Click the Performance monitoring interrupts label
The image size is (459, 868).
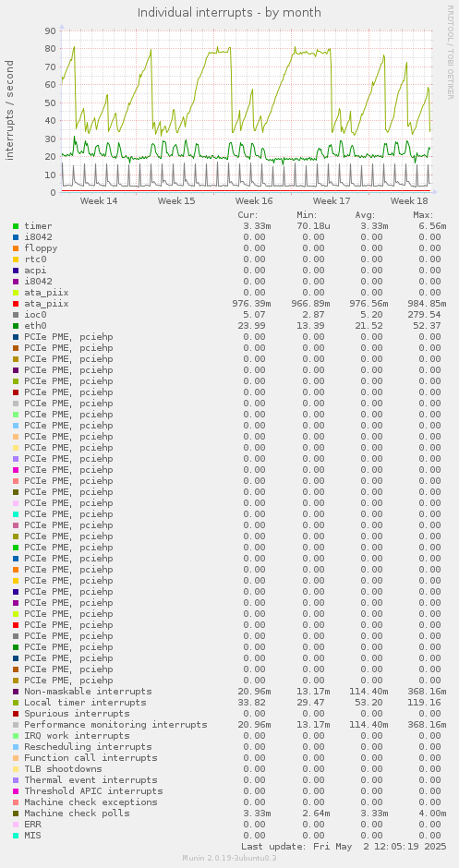[x=115, y=724]
